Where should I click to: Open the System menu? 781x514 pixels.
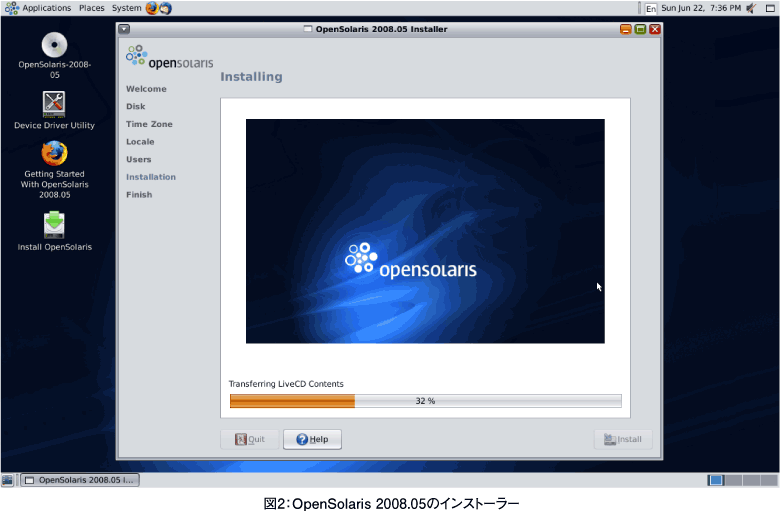tap(127, 8)
